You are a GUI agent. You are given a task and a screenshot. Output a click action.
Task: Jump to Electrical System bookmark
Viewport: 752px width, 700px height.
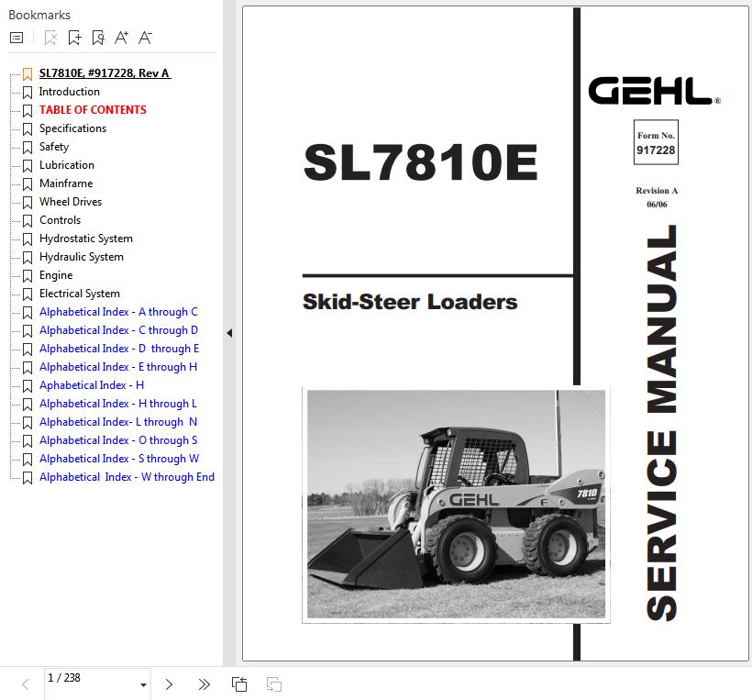tap(80, 294)
